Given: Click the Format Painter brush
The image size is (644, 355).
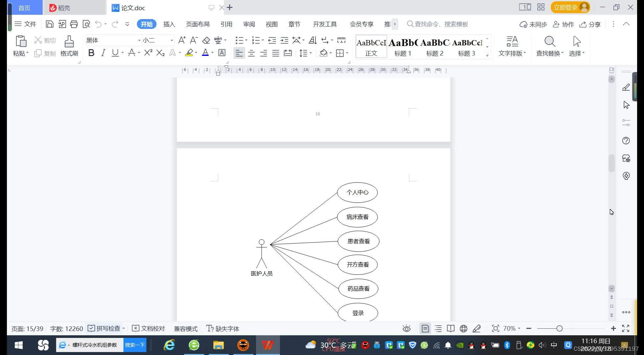Looking at the screenshot, I should 69,41.
